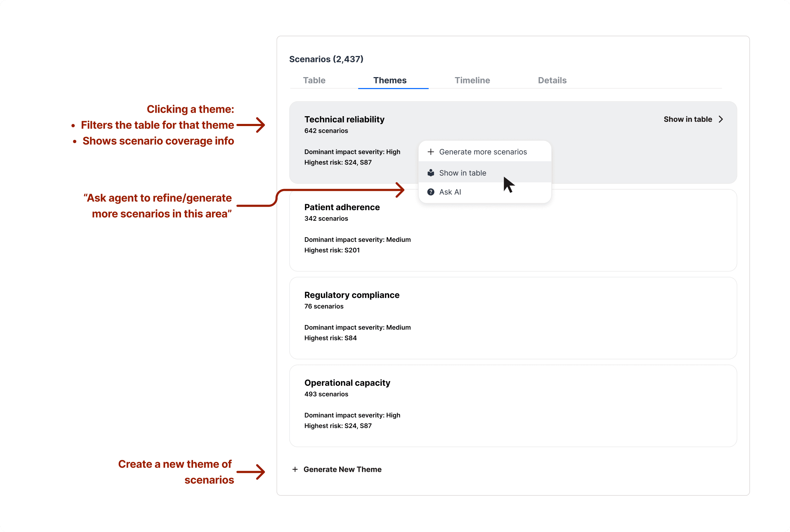Click the plus icon beside Generate more scenarios
Viewport: 790px width, 532px height.
430,152
